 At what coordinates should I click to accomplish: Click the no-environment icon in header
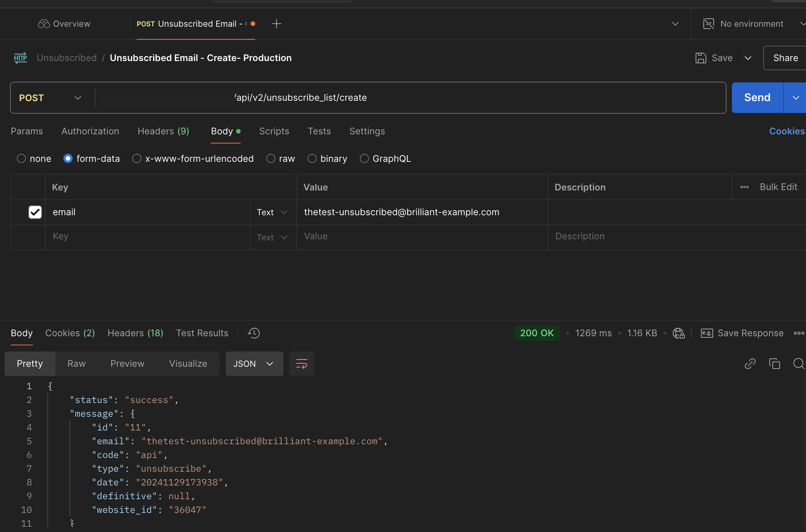pyautogui.click(x=709, y=24)
